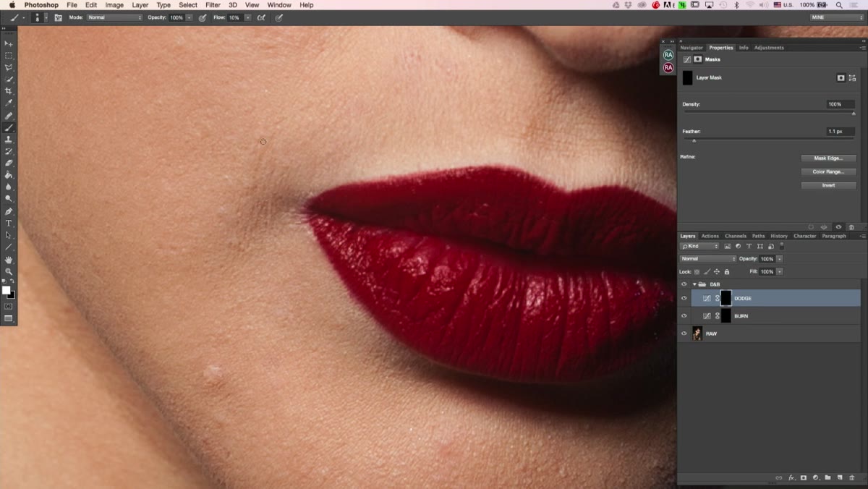The width and height of the screenshot is (868, 489).
Task: Open layer Kind filter dropdown
Action: [699, 246]
